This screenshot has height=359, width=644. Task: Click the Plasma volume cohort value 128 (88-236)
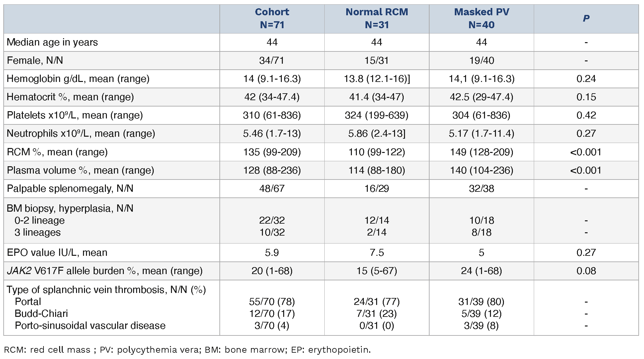tap(272, 171)
